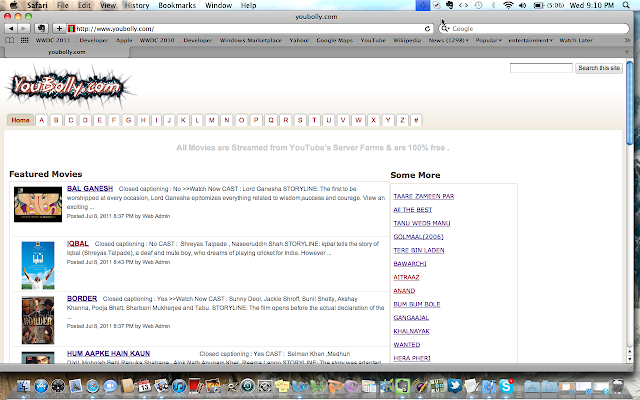Open the History menu
640x400 pixels.
click(x=137, y=5)
